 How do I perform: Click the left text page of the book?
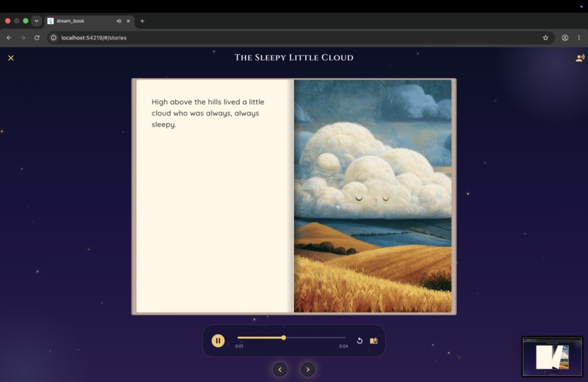coord(214,196)
